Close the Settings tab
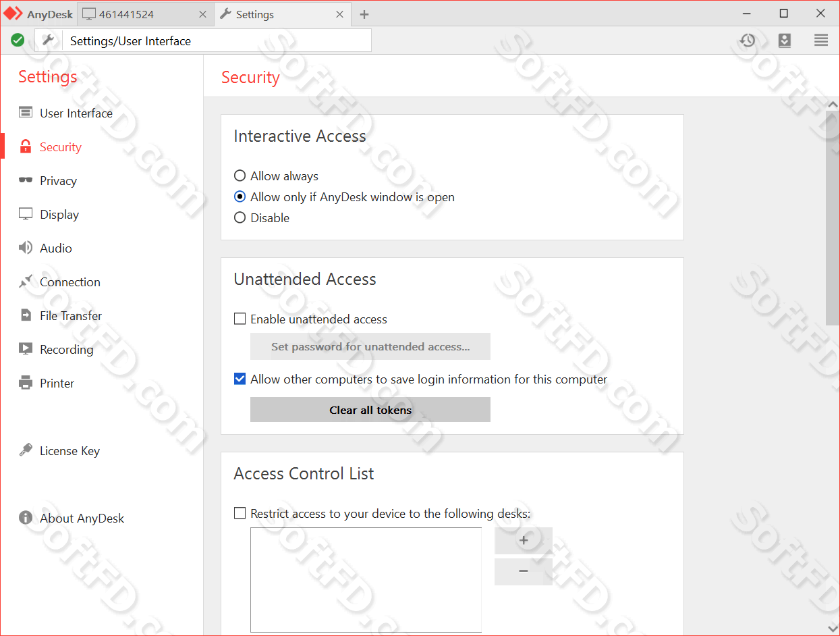840x636 pixels. click(339, 14)
